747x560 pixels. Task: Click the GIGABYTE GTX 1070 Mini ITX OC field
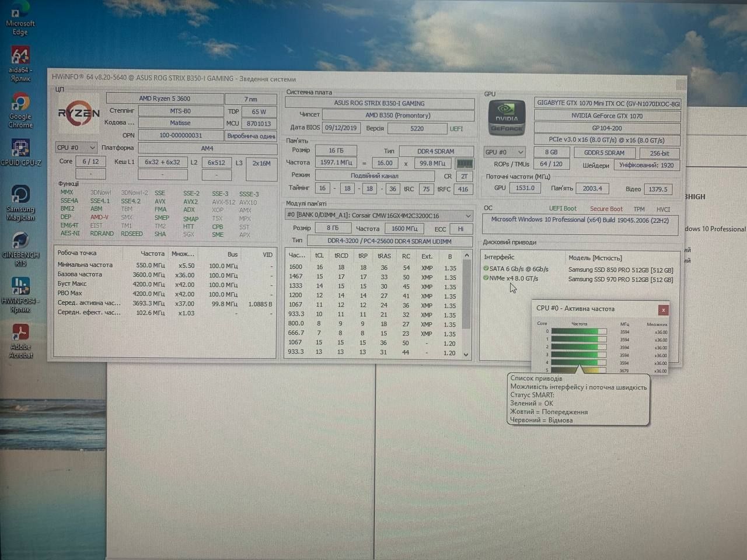[608, 103]
